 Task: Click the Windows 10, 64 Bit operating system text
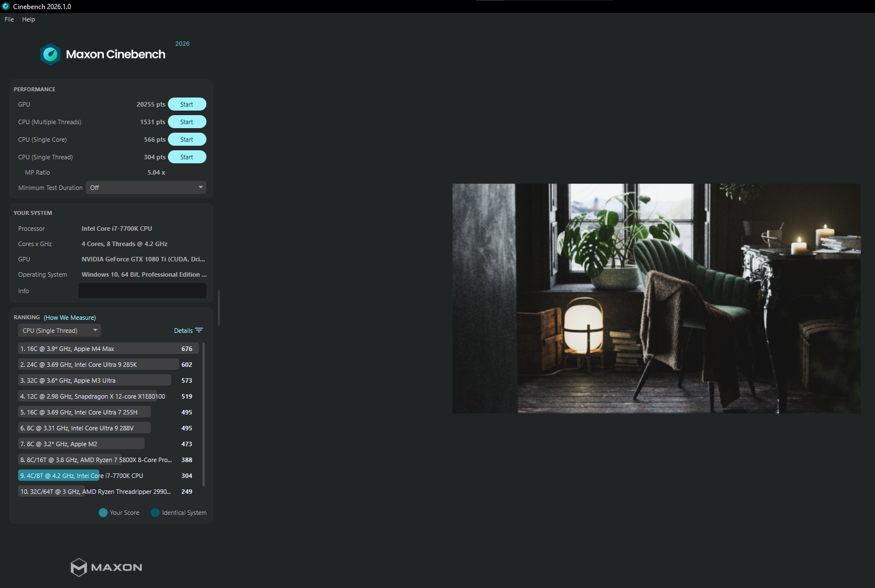(144, 274)
